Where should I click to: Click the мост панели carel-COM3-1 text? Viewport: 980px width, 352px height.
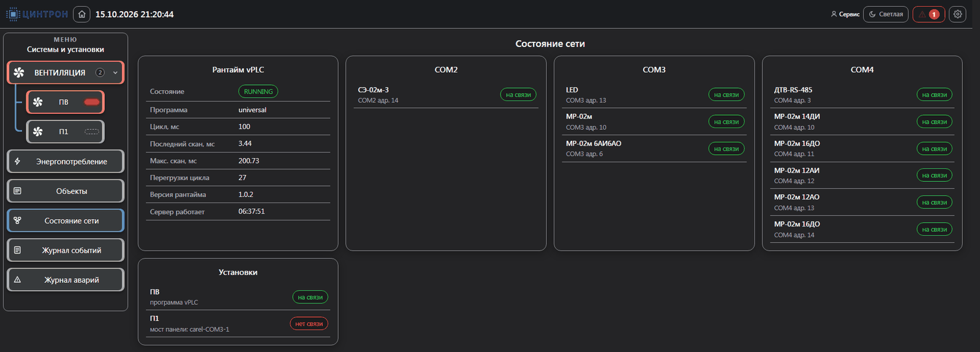[x=190, y=329]
